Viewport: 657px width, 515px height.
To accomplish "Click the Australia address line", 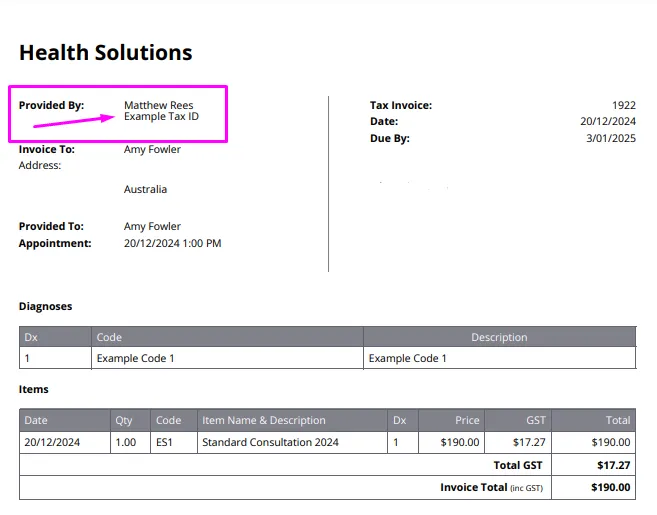I will coord(145,189).
